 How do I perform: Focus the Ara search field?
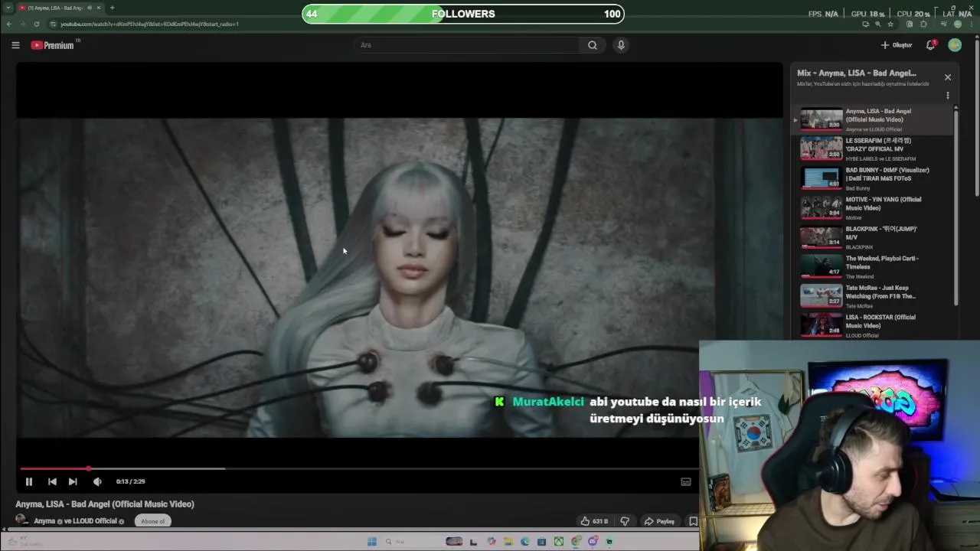click(x=469, y=45)
